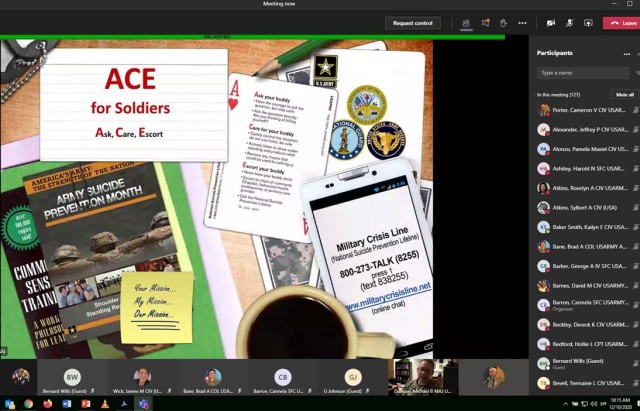This screenshot has width=640, height=411.
Task: Open the MAJ speaker's live video tile
Action: [x=423, y=378]
